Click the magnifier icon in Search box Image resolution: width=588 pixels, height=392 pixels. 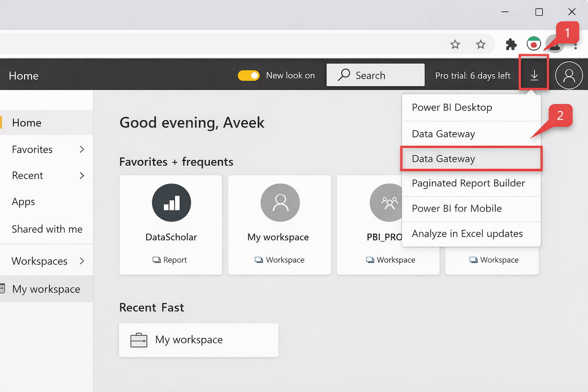[x=344, y=75]
